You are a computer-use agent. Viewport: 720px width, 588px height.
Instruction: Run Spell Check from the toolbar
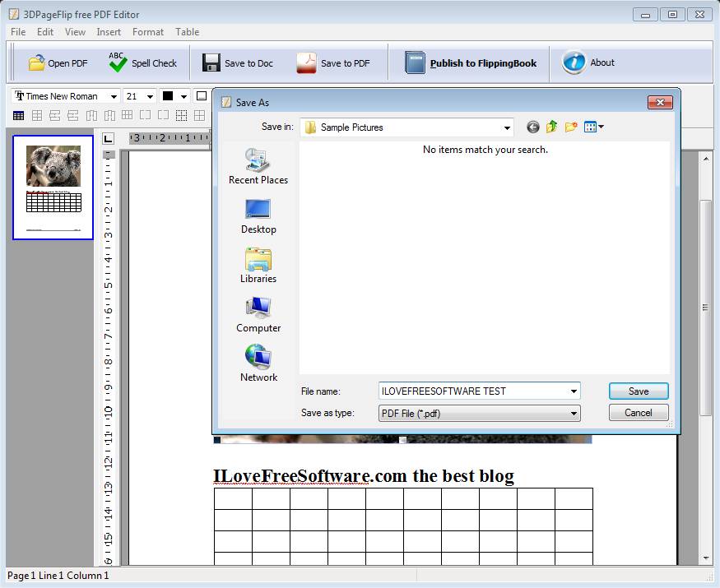[143, 63]
